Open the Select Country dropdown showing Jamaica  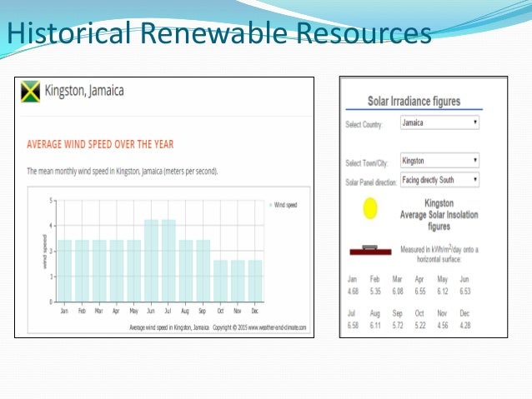coord(439,122)
